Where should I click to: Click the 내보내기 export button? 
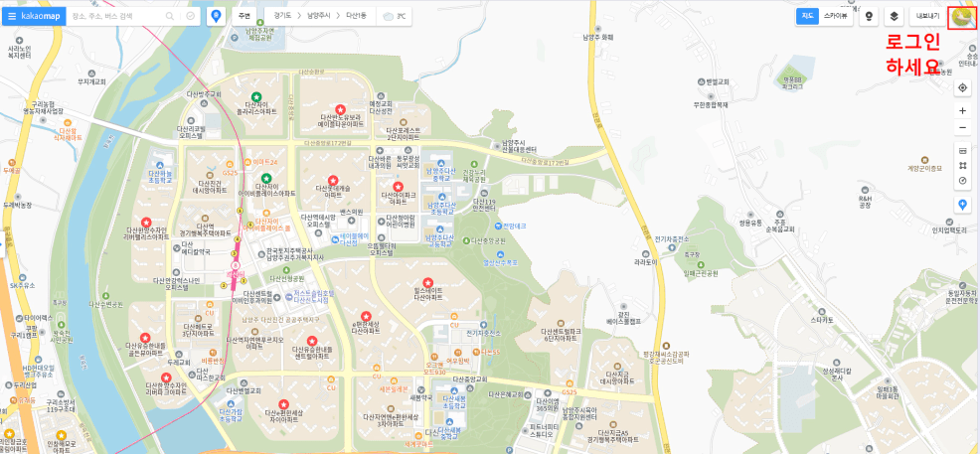click(x=927, y=17)
